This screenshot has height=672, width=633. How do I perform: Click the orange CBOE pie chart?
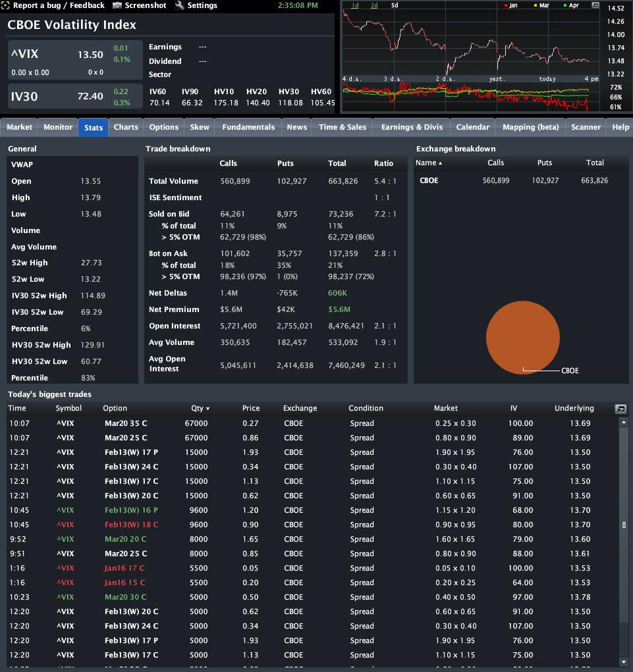(x=522, y=337)
